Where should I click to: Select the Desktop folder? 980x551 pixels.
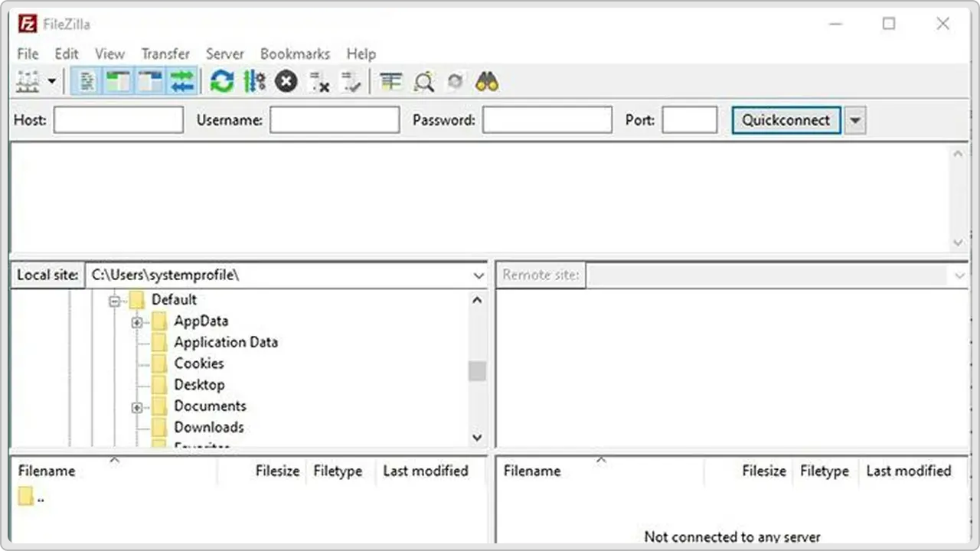point(199,385)
